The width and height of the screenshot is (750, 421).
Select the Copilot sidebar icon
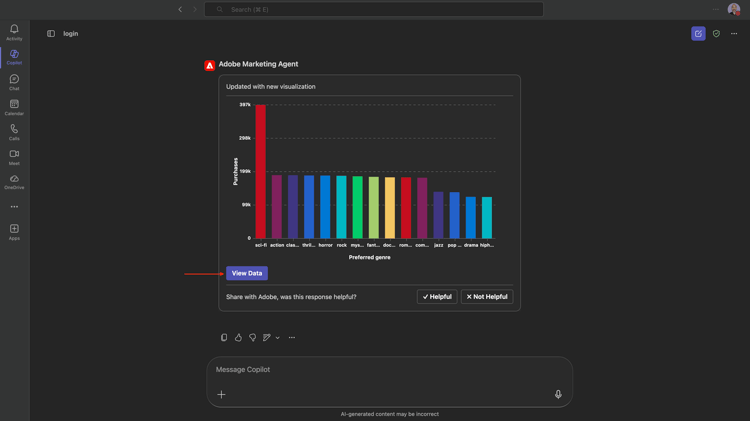click(14, 57)
